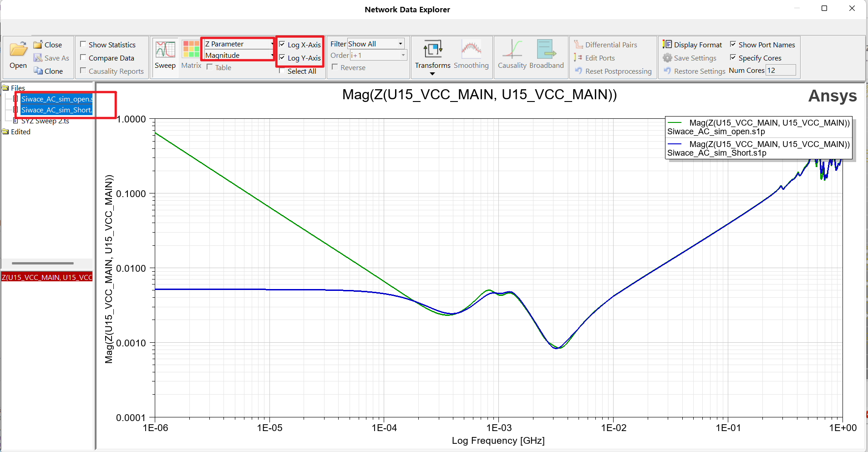The height and width of the screenshot is (452, 868).
Task: Select the Files root label in tree
Action: (18, 88)
